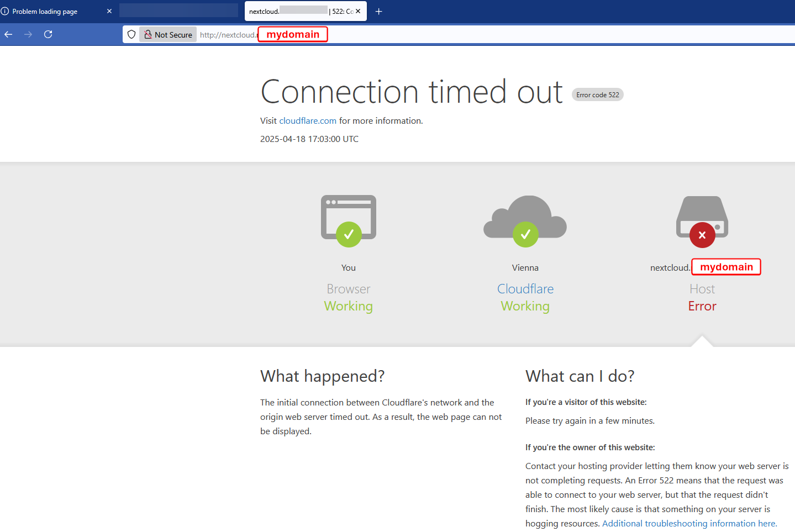Click the Problem loading page info icon
The width and height of the screenshot is (795, 532).
tap(5, 11)
